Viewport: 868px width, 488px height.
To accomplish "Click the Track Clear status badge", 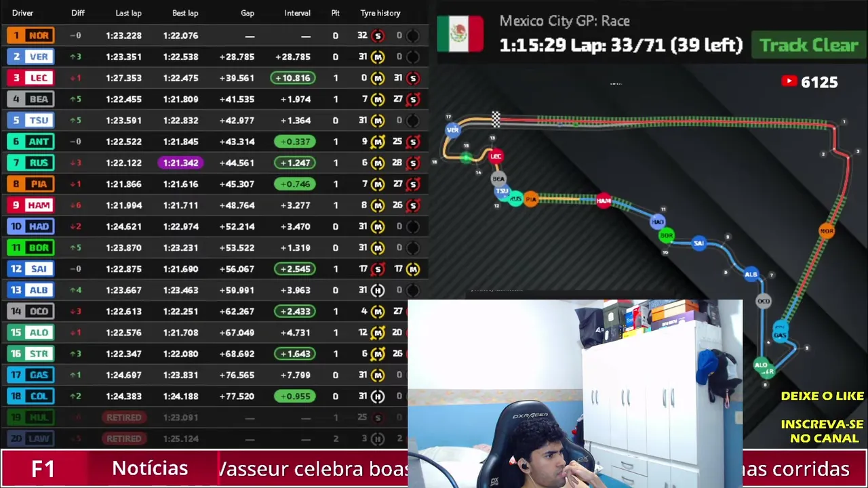I will (808, 45).
